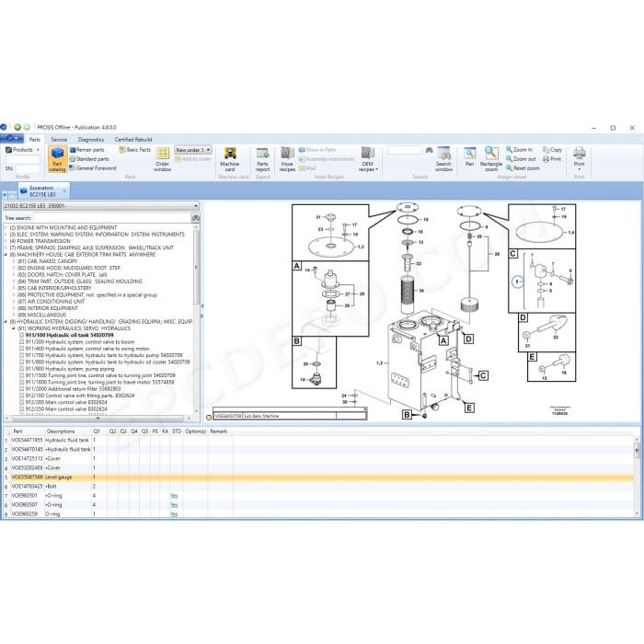Switch to the Service ribbon tab
This screenshot has width=644, height=644.
click(x=59, y=139)
